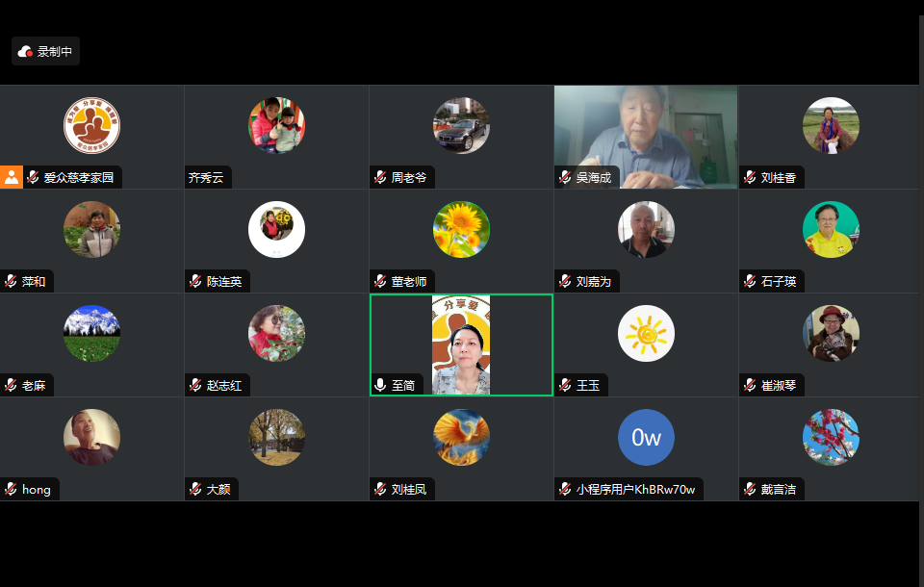Image resolution: width=924 pixels, height=587 pixels.
Task: Click the blue 0w avatar circle
Action: (646, 437)
